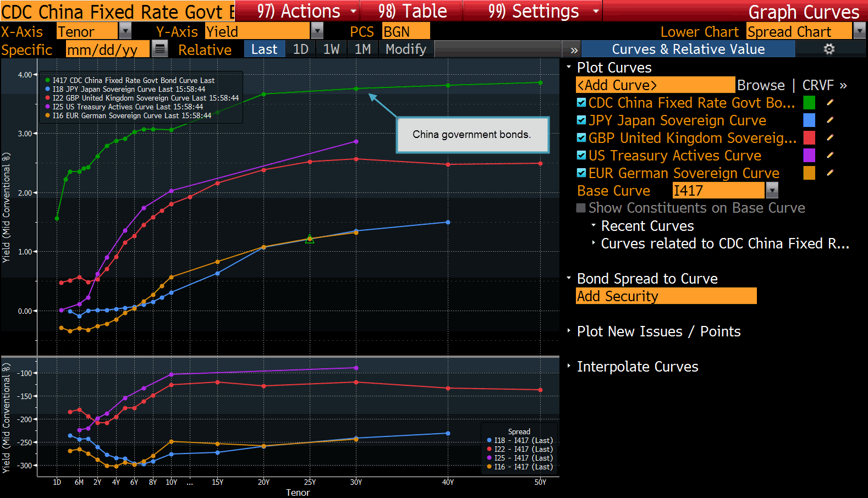This screenshot has width=868, height=498.
Task: Click the PCS BGN field
Action: pos(406,31)
